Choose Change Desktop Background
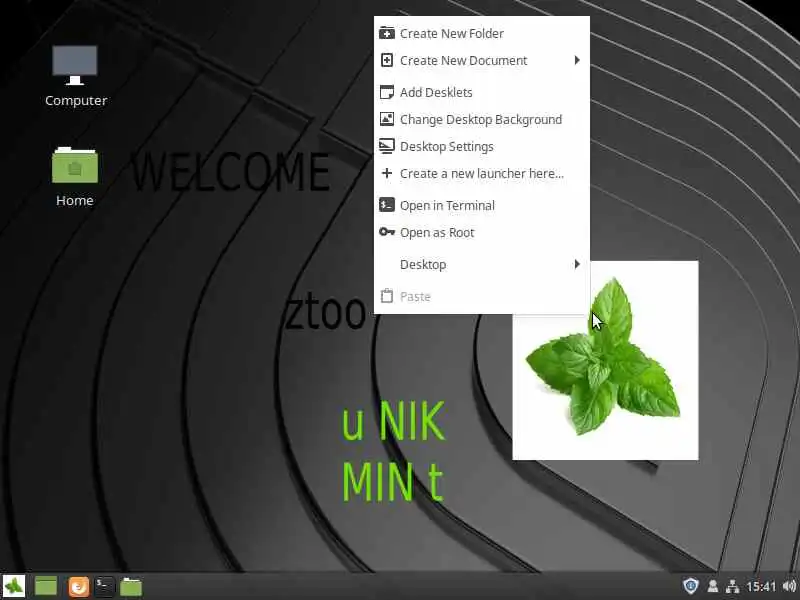The height and width of the screenshot is (600, 800). pos(482,119)
